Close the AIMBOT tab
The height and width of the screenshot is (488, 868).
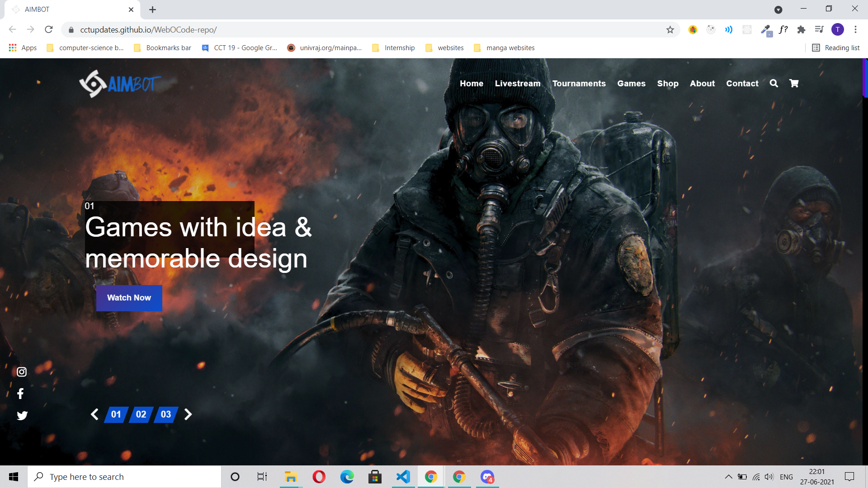tap(131, 9)
